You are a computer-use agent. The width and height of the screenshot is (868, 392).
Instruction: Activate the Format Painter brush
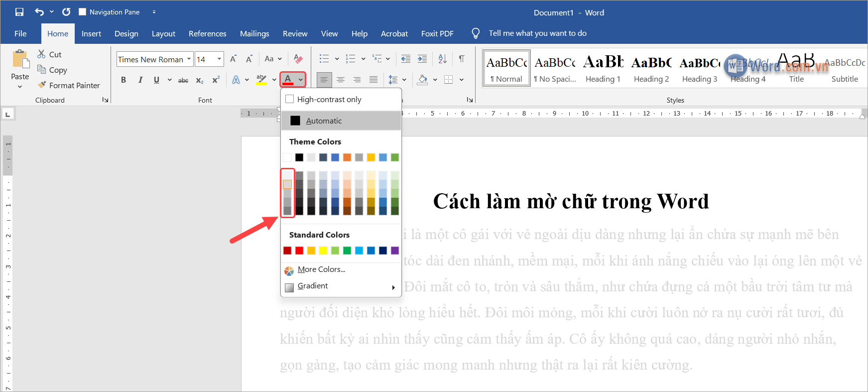[42, 85]
